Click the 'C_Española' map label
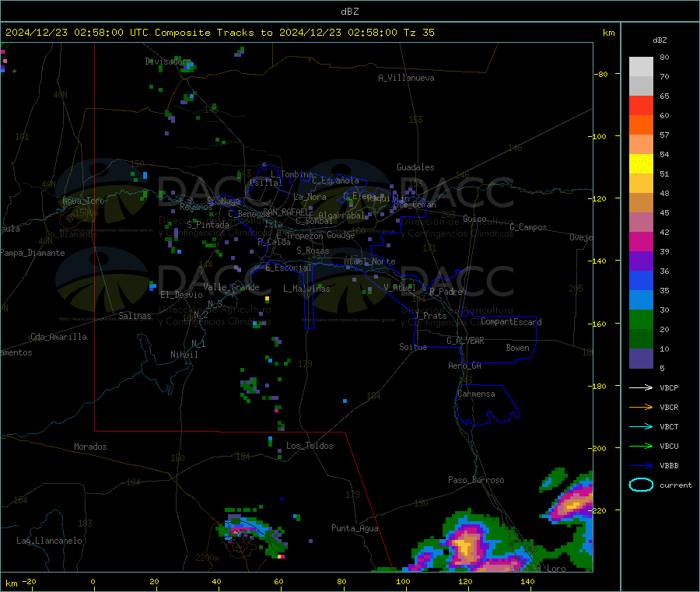This screenshot has width=700, height=592. [335, 180]
